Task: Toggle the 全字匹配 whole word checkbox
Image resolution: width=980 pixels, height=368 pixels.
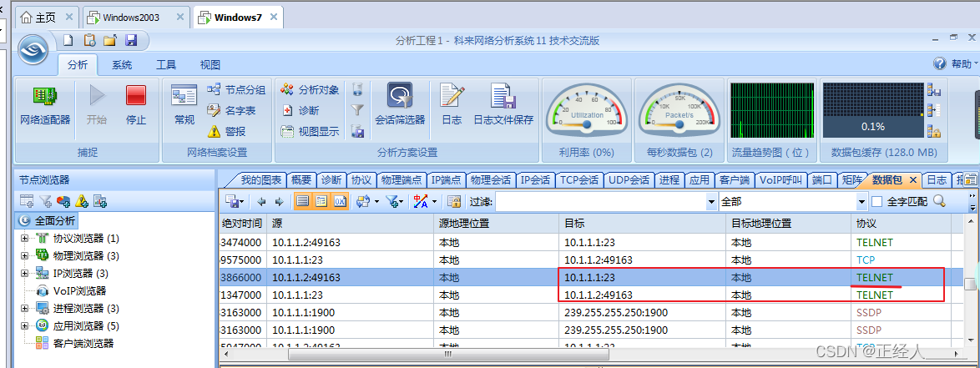Action: point(876,202)
